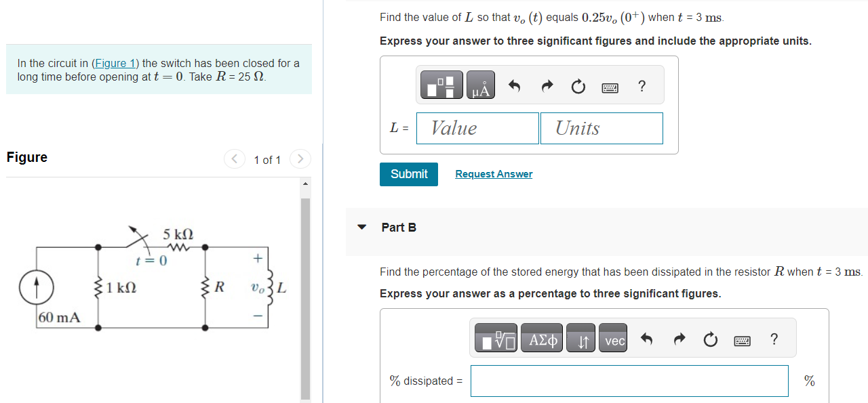Click the redo icon in Part A toolbar
Image resolution: width=868 pixels, height=403 pixels.
click(x=547, y=87)
